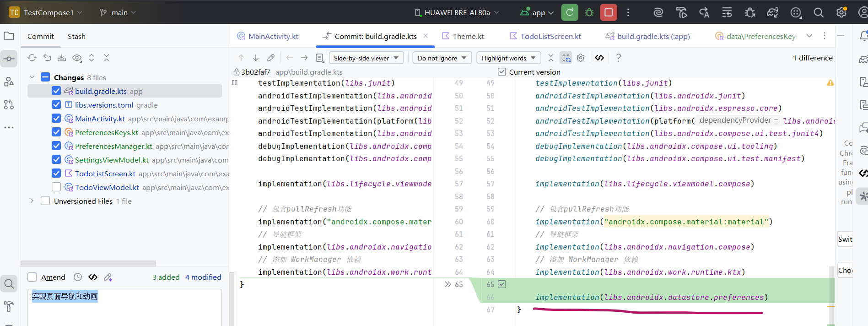This screenshot has width=868, height=326.
Task: Rollback selected changes
Action: coord(47,58)
